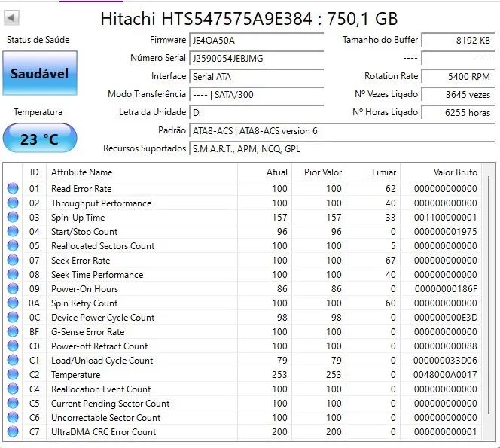Viewport: 500px width, 448px height.
Task: Select the G-Sense Error Rate name
Action: [x=87, y=332]
